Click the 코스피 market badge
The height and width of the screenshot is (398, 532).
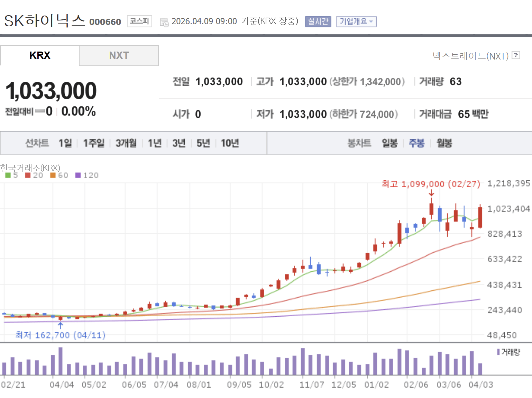click(139, 21)
